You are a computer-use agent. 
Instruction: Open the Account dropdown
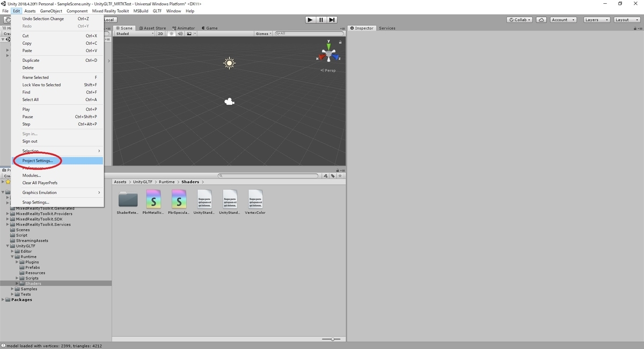[x=563, y=20]
